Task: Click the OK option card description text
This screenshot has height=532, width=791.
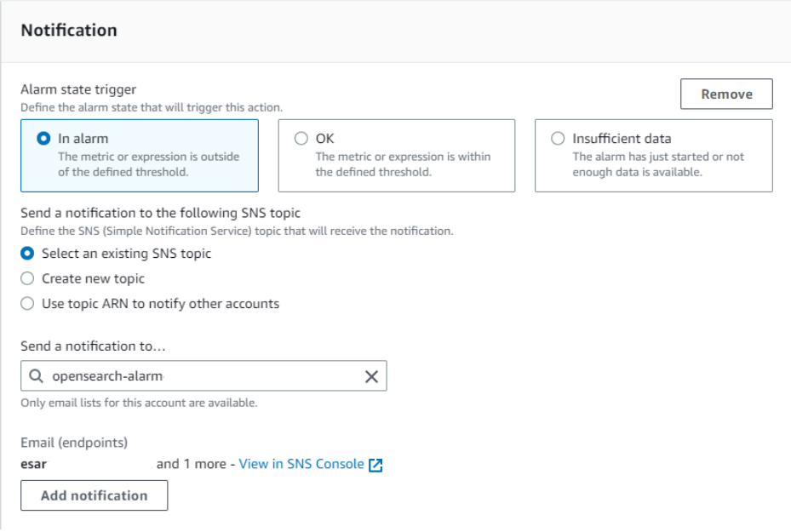Action: [x=403, y=164]
